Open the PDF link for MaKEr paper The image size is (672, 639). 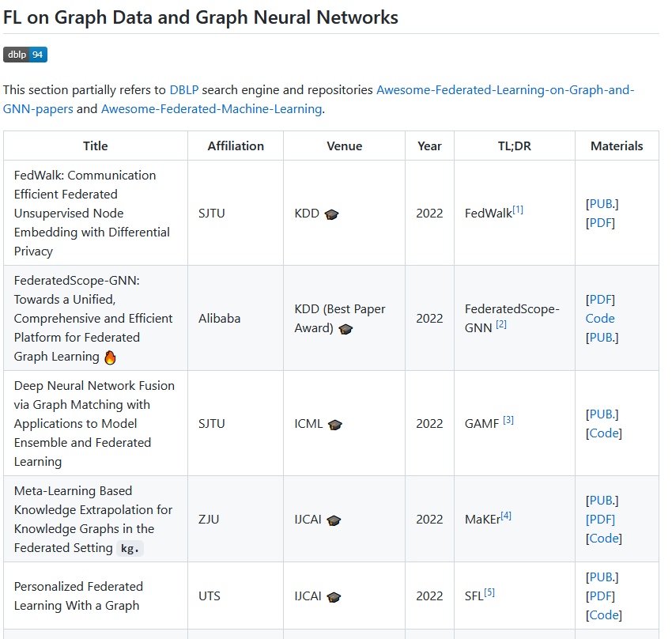click(x=602, y=520)
